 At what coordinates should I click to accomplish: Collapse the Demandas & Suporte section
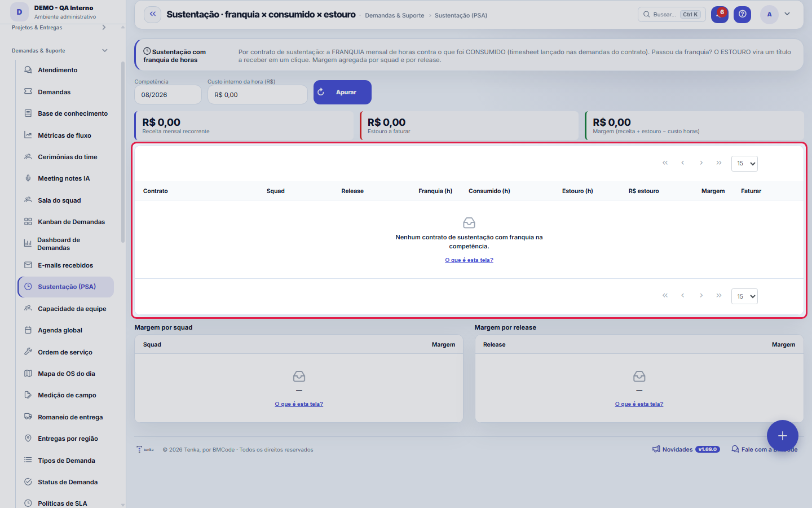tap(104, 50)
